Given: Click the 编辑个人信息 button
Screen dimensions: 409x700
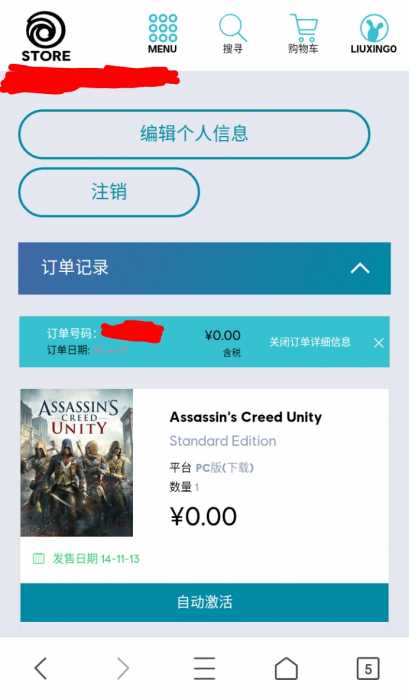Looking at the screenshot, I should [194, 134].
